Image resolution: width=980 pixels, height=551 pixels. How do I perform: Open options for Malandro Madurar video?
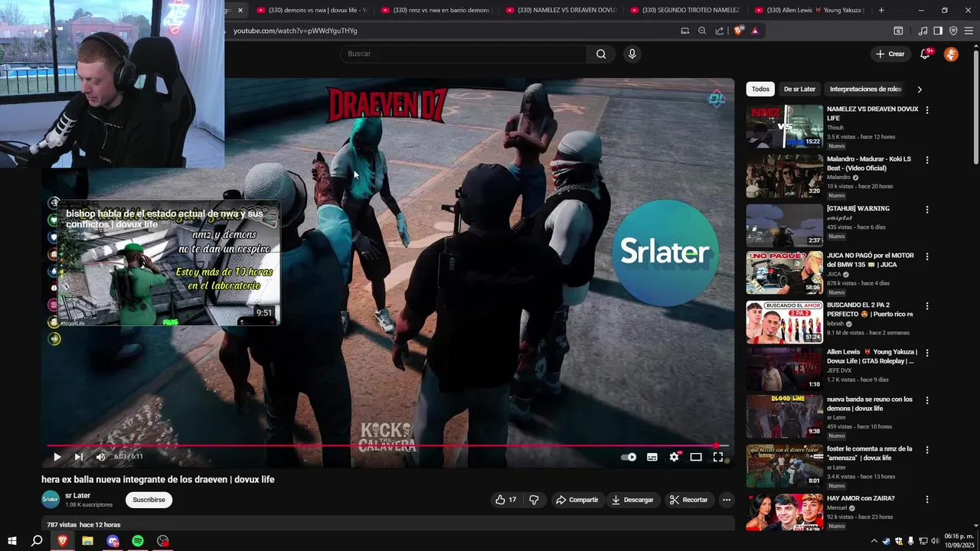927,160
